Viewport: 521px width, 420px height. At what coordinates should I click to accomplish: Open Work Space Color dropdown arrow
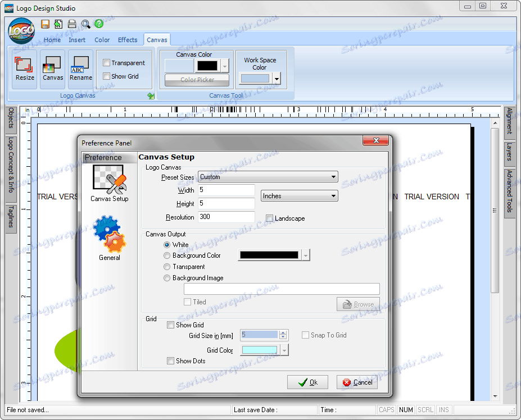(277, 79)
